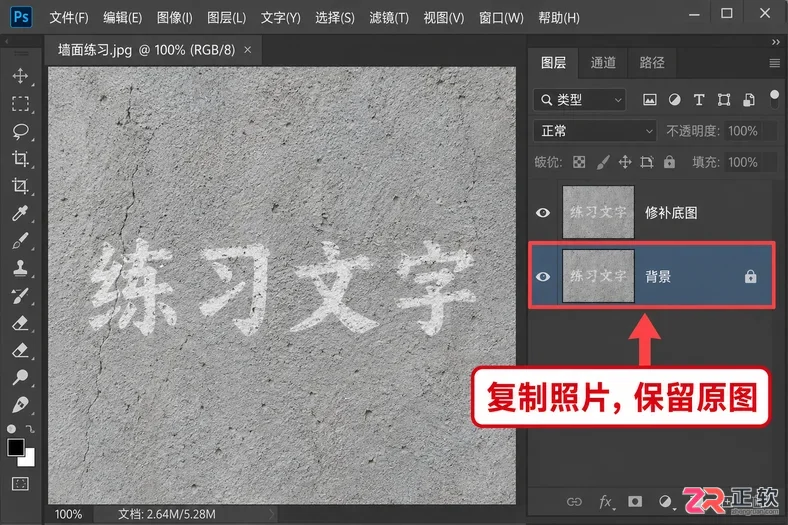Open the 类型 filter dropdown
Screen dimensions: 788x525
point(580,100)
